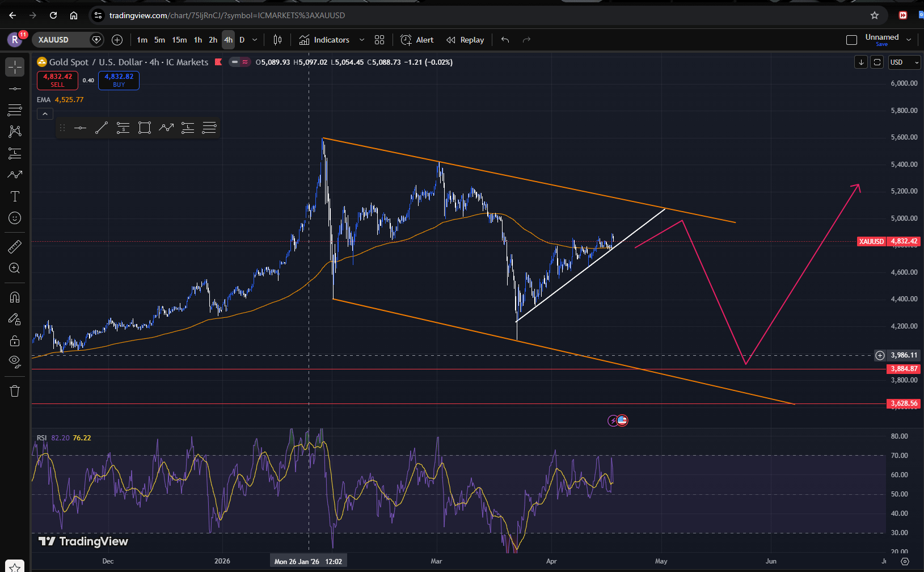This screenshot has height=572, width=924.
Task: Open the candlestick chart type selector
Action: click(x=277, y=40)
